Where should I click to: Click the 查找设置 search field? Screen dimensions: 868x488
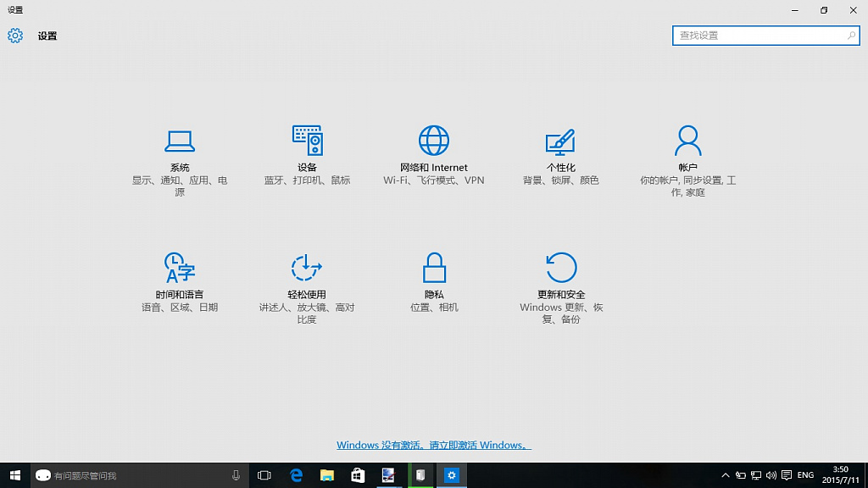click(766, 36)
